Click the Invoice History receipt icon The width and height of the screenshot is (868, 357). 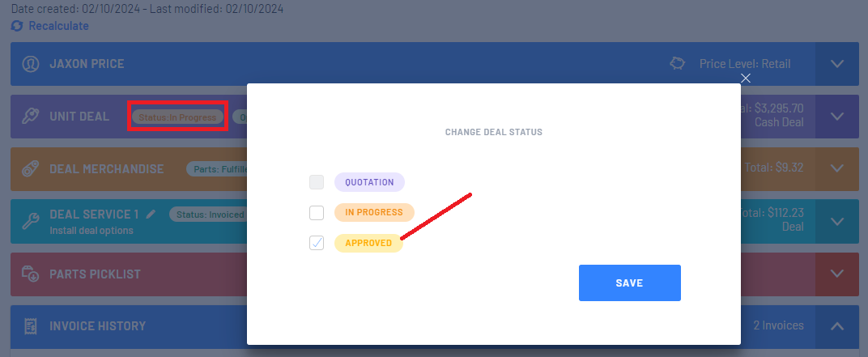point(30,326)
